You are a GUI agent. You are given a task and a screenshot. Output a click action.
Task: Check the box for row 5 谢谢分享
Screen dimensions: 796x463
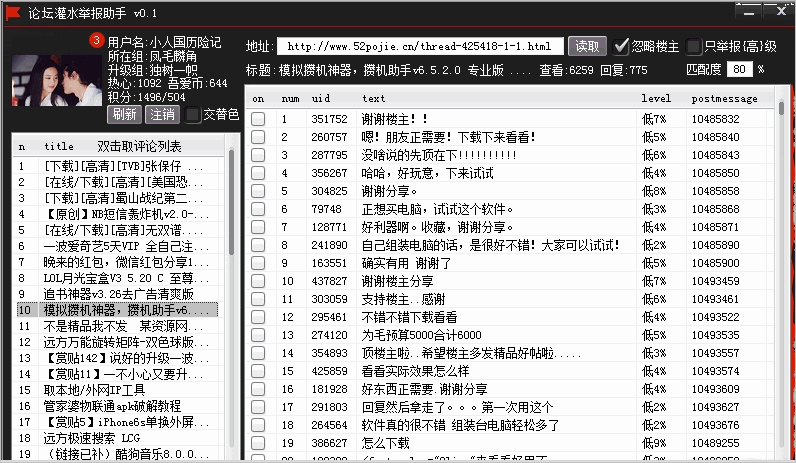(258, 191)
